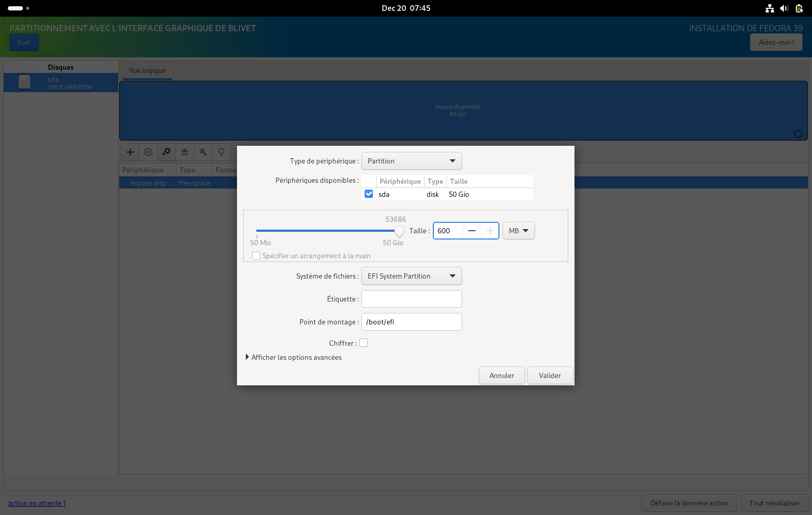Open the gear edit-device icon in the toolbar
This screenshot has width=812, height=515.
pos(167,152)
